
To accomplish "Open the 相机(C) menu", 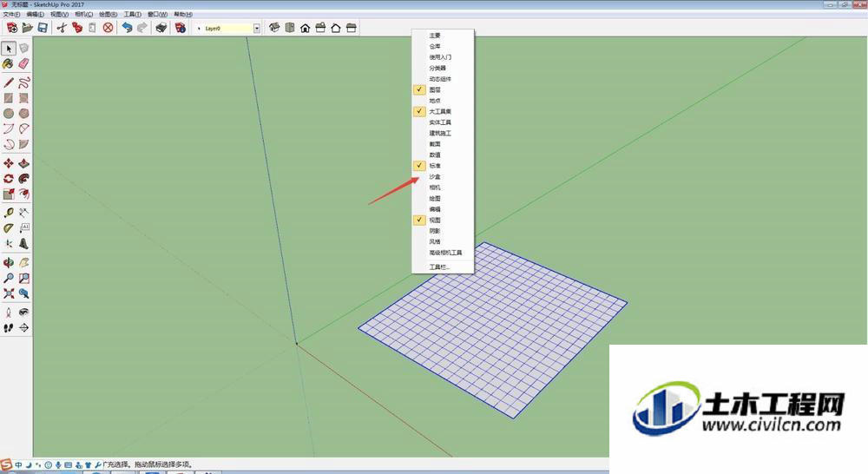I will click(83, 14).
